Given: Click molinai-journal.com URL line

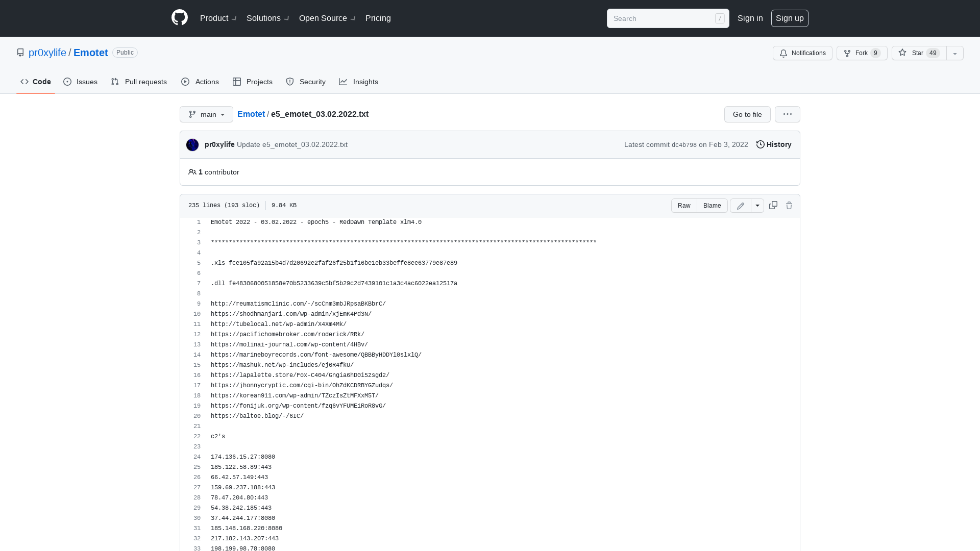Looking at the screenshot, I should pyautogui.click(x=289, y=345).
